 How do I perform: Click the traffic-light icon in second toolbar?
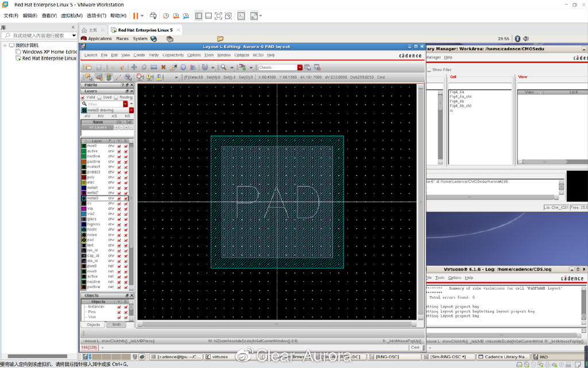109,77
